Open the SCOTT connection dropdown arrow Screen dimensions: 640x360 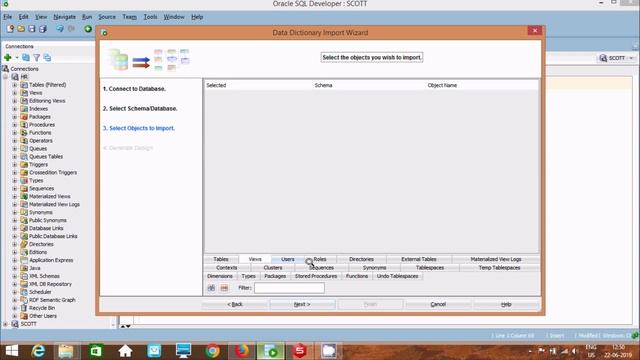(x=631, y=58)
